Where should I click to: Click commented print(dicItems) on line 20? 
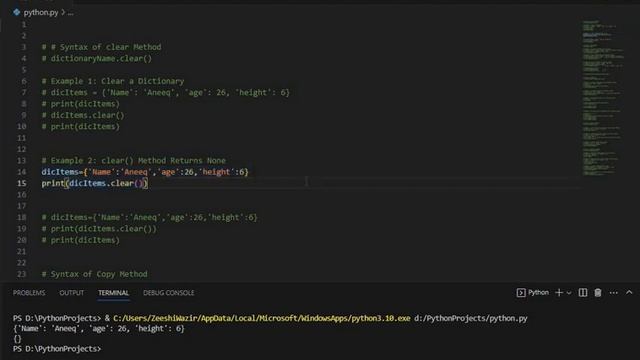point(81,240)
